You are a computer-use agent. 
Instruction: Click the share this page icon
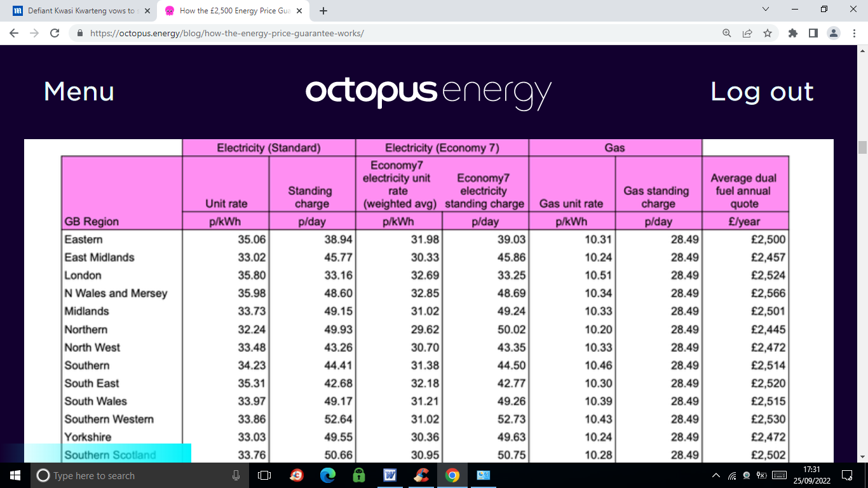(747, 33)
